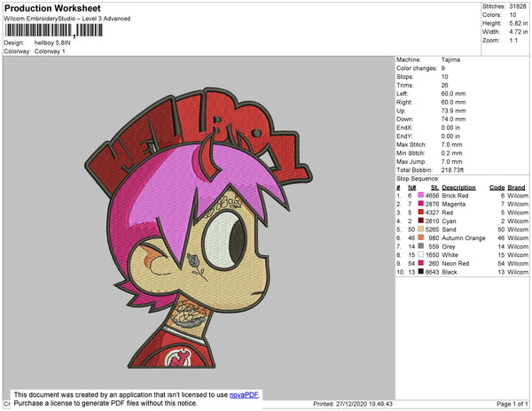
Task: Click the Total Bobbin value '218.73ft'
Action: click(x=452, y=170)
